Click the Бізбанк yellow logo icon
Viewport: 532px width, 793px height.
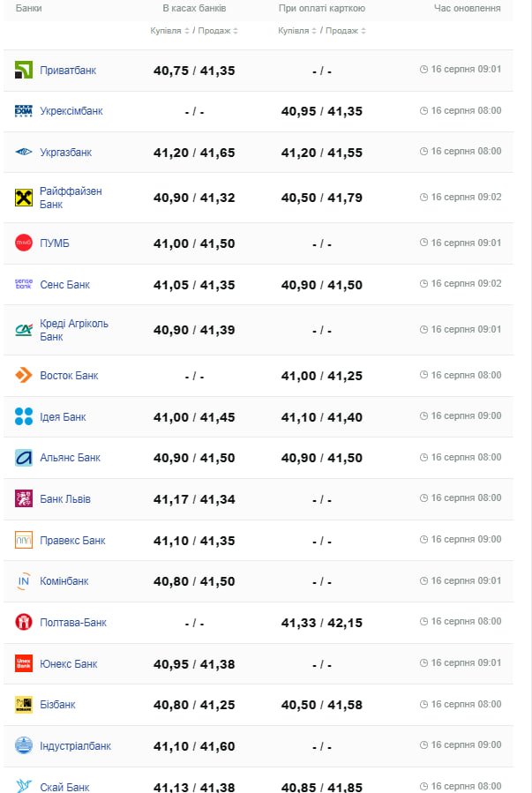pyautogui.click(x=24, y=705)
